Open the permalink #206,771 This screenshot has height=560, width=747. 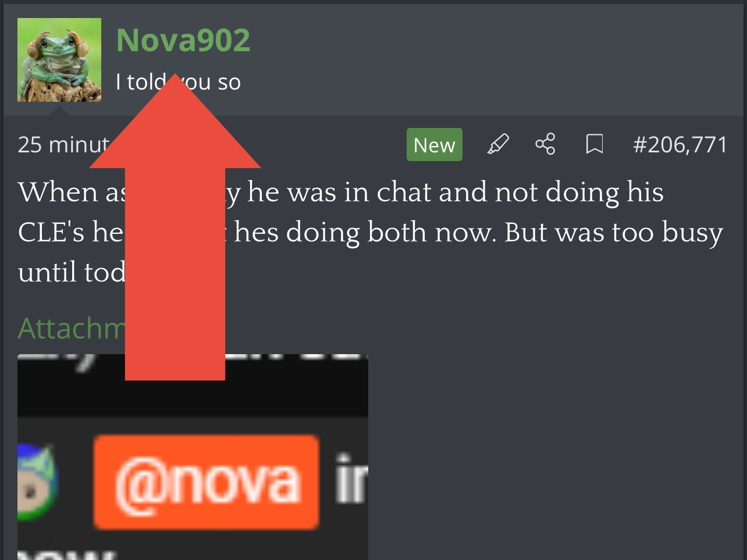coord(680,144)
